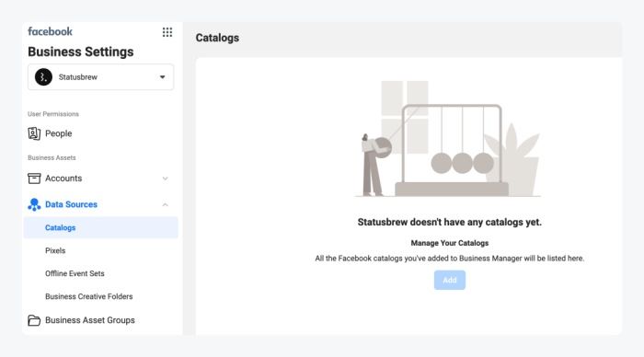Click the Statusbrew avatar icon
The width and height of the screenshot is (644, 357).
(43, 76)
